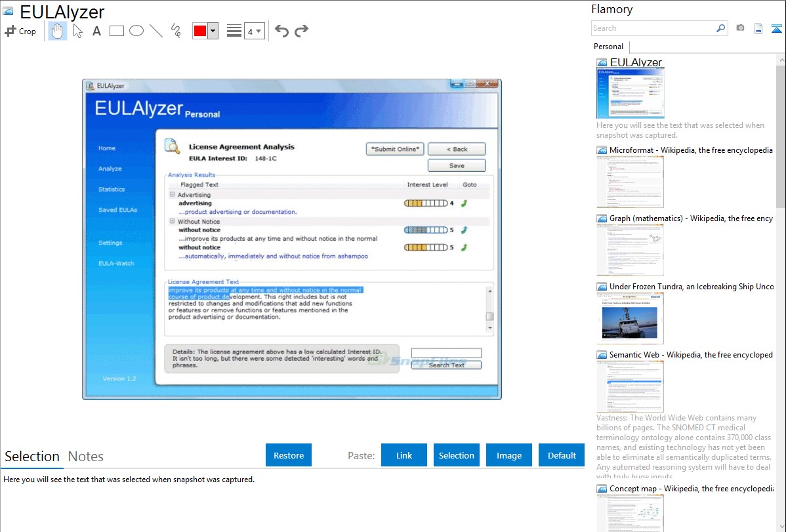Switch to the Personal tab
This screenshot has height=532, width=786.
pyautogui.click(x=609, y=47)
